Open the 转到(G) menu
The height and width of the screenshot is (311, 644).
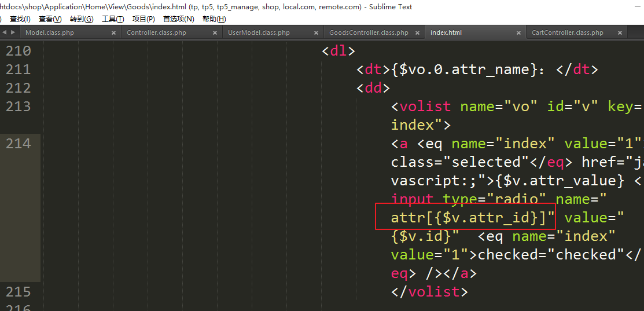[81, 19]
